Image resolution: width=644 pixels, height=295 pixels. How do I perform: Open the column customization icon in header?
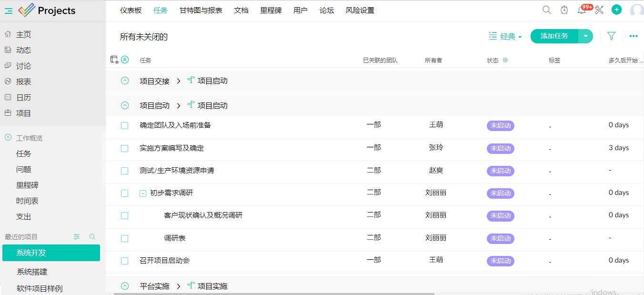114,60
